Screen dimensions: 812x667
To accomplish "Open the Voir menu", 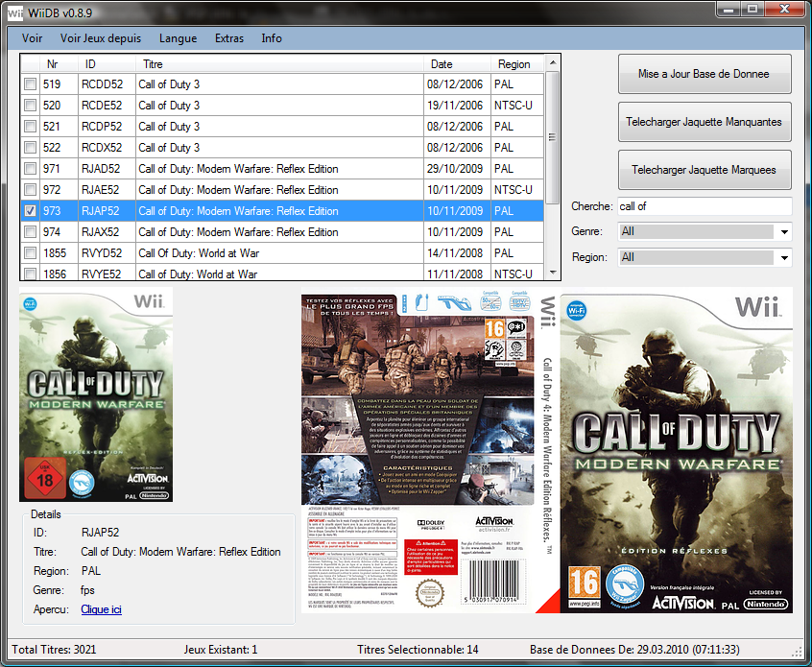I will (x=32, y=38).
